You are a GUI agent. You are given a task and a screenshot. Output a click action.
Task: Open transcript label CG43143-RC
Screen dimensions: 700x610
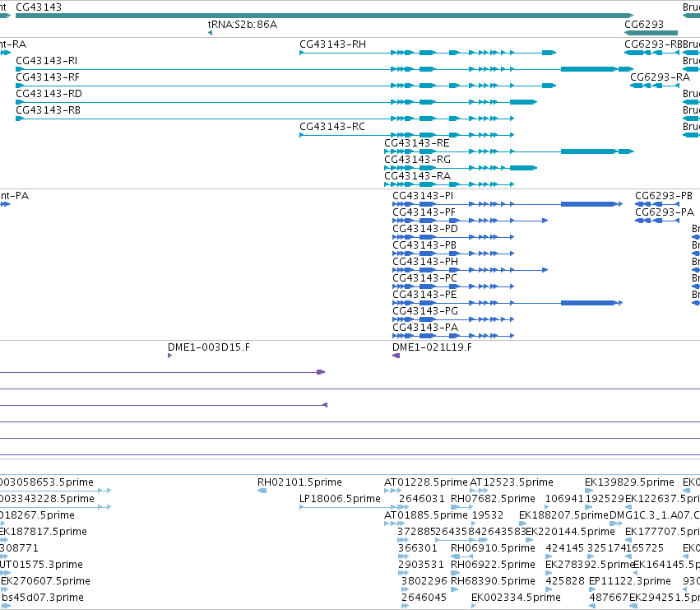tap(332, 127)
